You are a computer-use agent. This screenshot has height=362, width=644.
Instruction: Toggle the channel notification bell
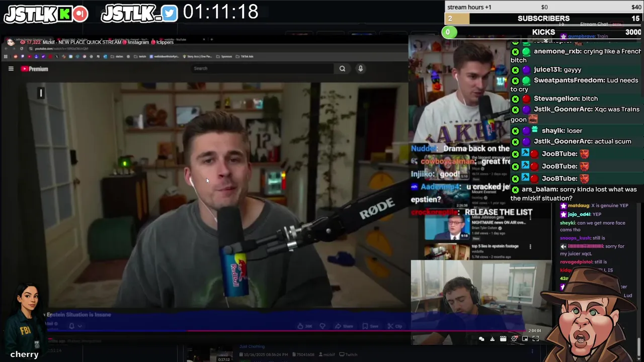point(71,326)
